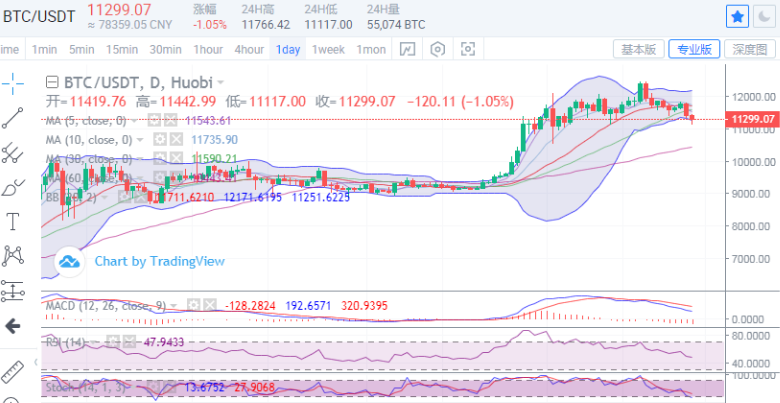780x403 pixels.
Task: Click the fullscreen capture icon in top bar
Action: pyautogui.click(x=468, y=49)
